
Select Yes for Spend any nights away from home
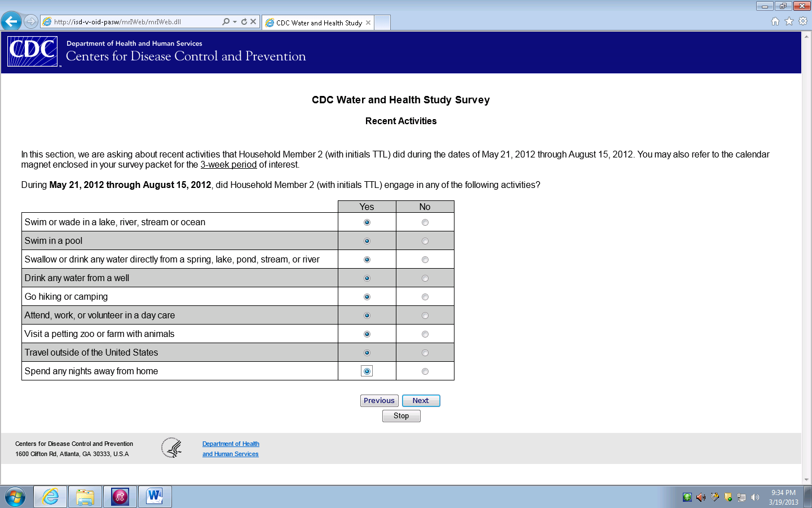click(x=367, y=371)
